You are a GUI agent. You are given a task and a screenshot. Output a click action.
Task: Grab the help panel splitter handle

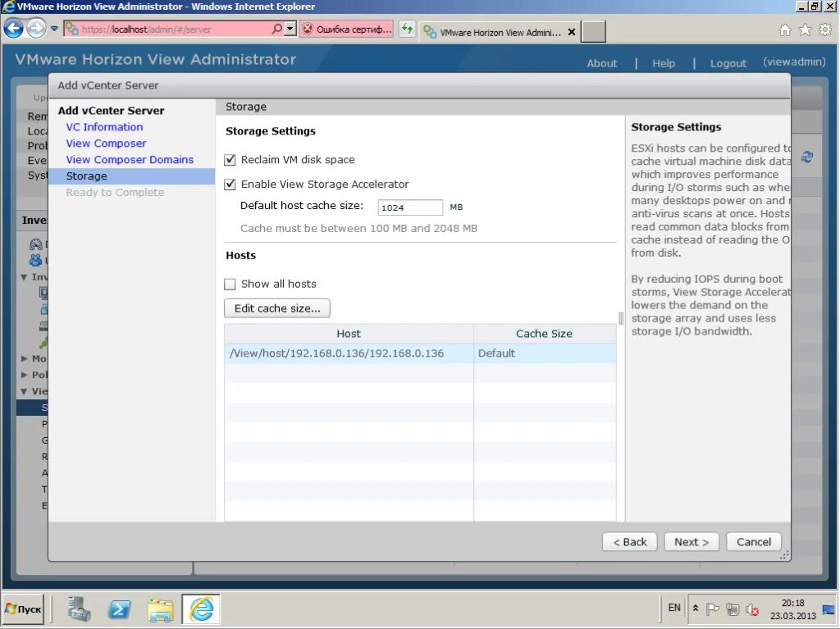(x=621, y=319)
